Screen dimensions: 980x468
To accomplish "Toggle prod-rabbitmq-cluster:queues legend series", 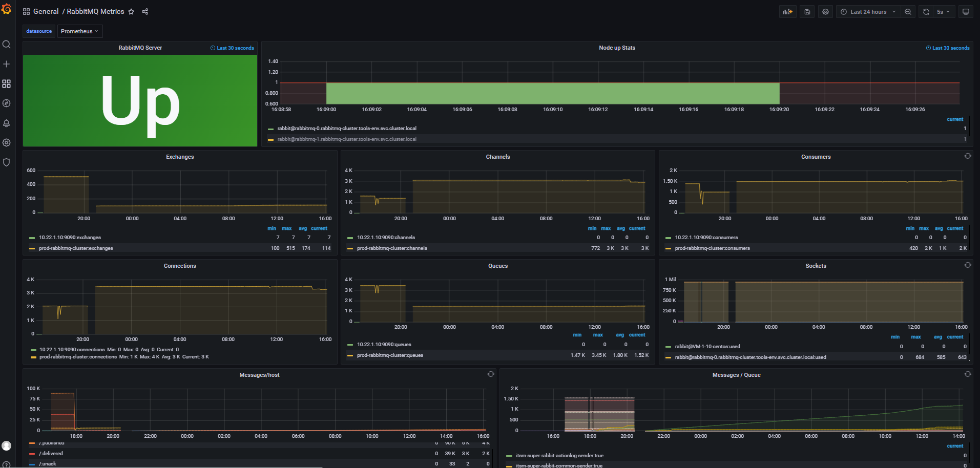I will point(390,355).
